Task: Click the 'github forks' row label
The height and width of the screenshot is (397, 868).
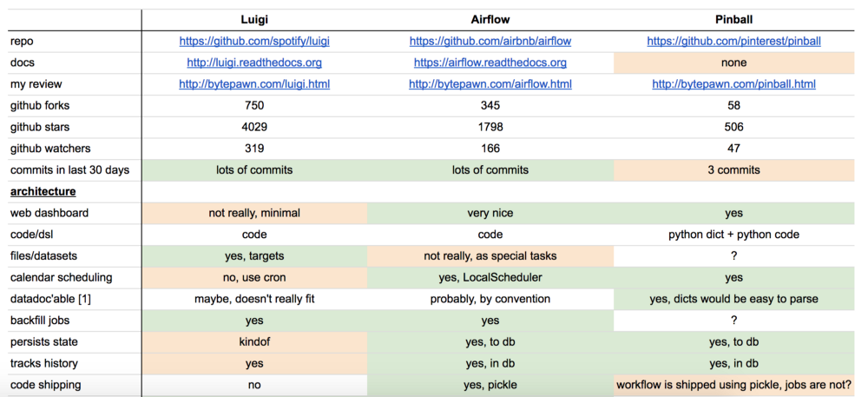Action: 40,106
